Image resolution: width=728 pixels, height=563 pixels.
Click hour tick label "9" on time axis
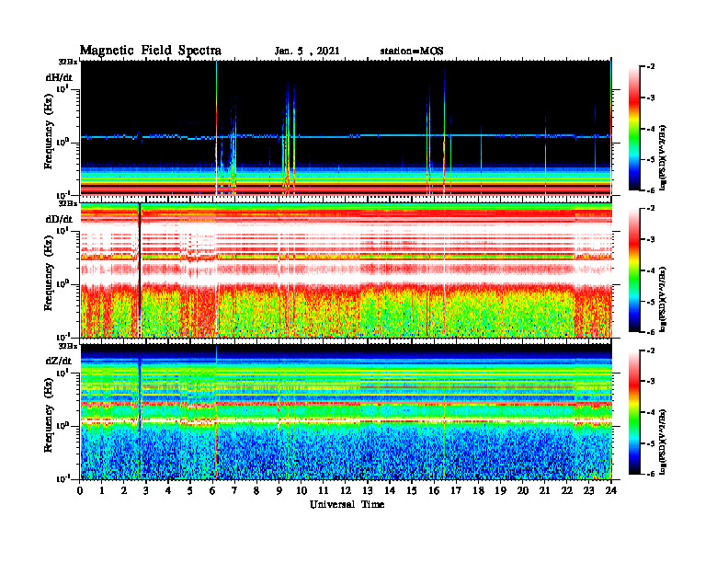pyautogui.click(x=279, y=491)
